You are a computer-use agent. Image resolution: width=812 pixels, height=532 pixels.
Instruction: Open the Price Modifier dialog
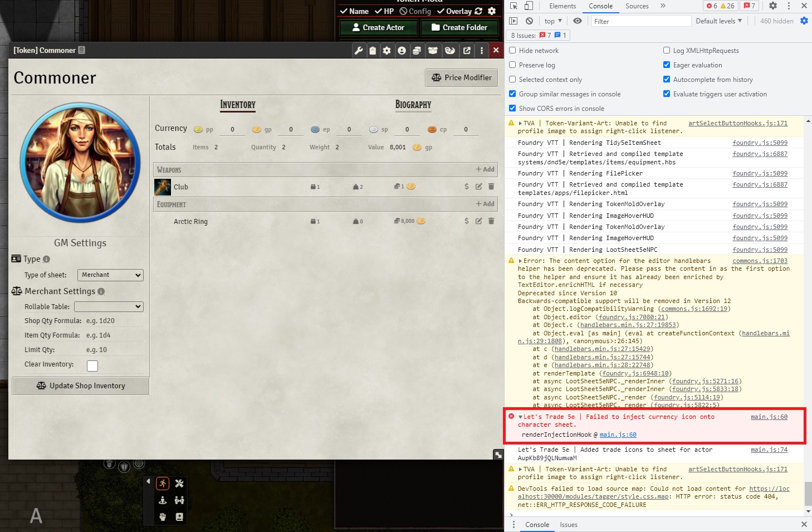[461, 77]
